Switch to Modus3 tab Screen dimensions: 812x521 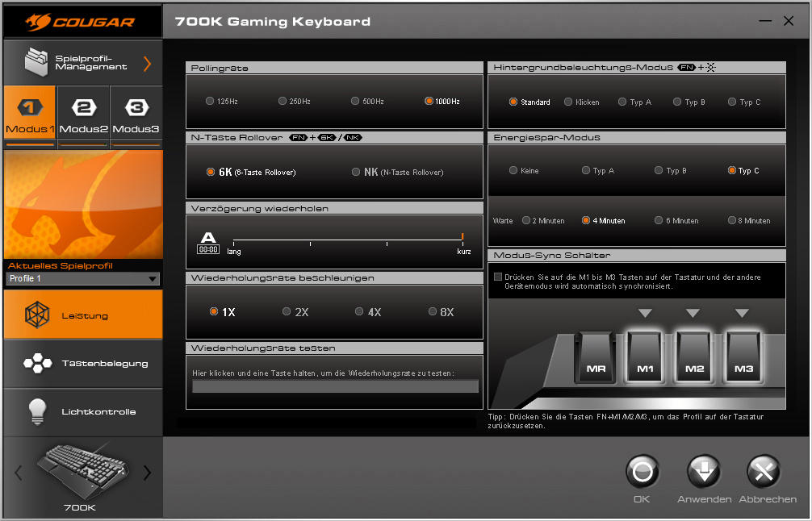click(136, 117)
